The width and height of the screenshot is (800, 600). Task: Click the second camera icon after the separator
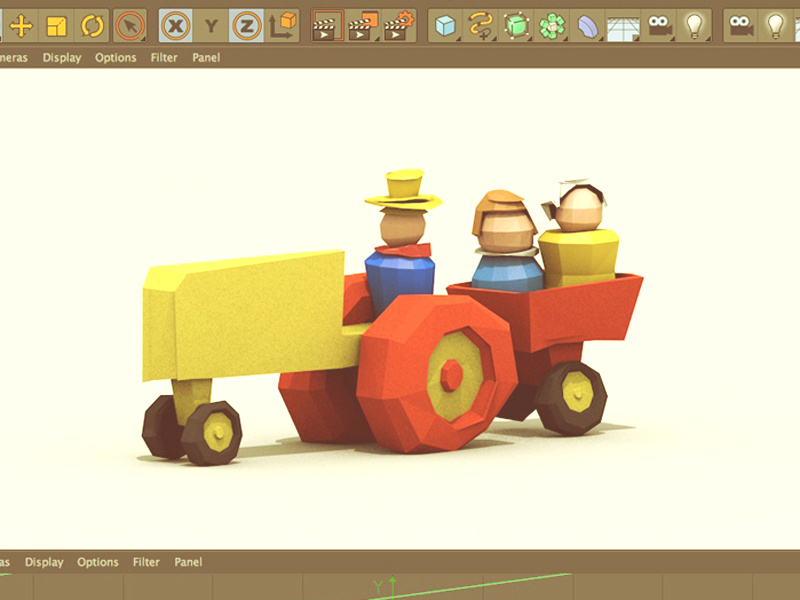click(740, 26)
